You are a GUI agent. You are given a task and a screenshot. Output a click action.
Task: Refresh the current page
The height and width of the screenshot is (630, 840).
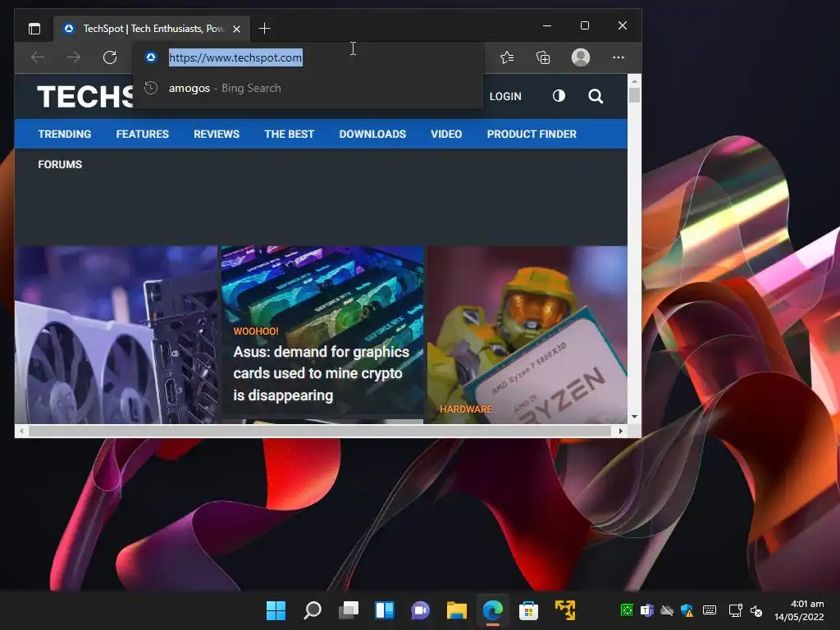click(110, 57)
